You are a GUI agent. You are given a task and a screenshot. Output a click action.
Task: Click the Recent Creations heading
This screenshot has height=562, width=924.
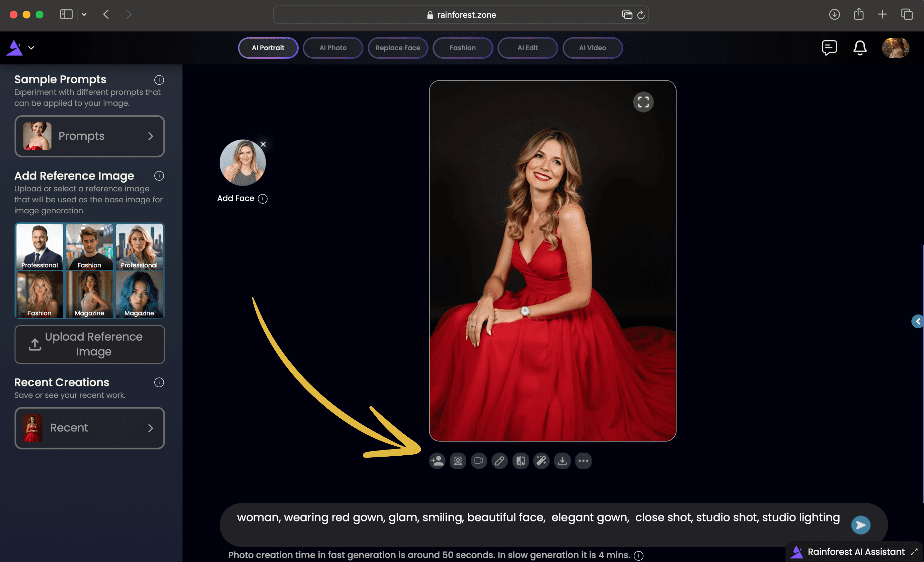click(x=62, y=382)
